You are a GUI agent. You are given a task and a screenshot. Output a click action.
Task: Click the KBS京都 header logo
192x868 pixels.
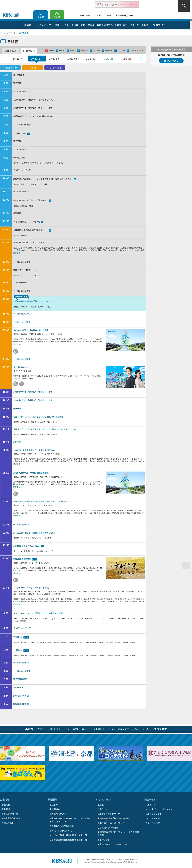point(11,15)
